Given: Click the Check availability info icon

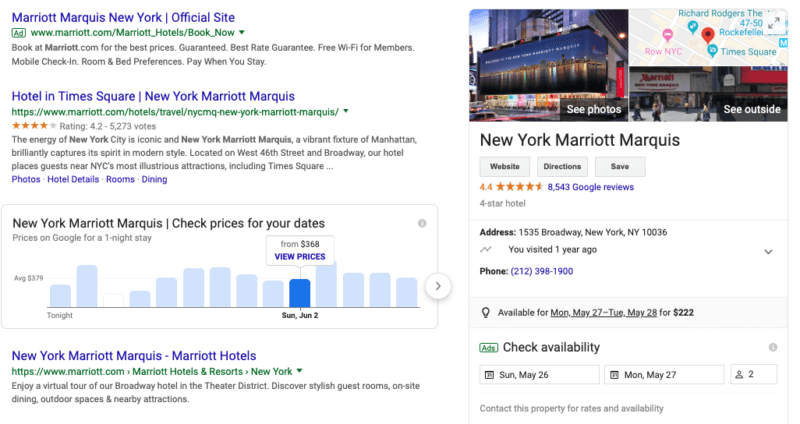Looking at the screenshot, I should pyautogui.click(x=773, y=347).
